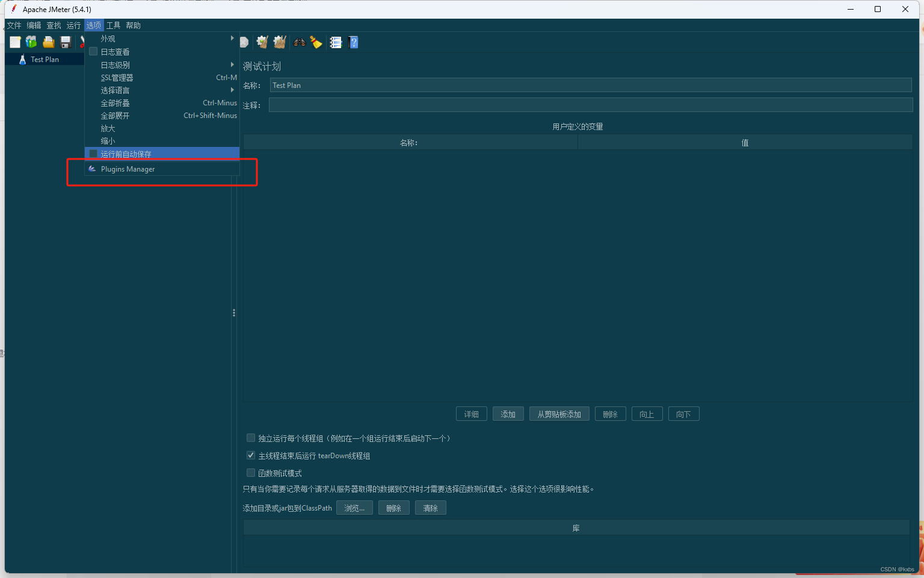
Task: Click the Save floppy disk icon
Action: (x=66, y=42)
